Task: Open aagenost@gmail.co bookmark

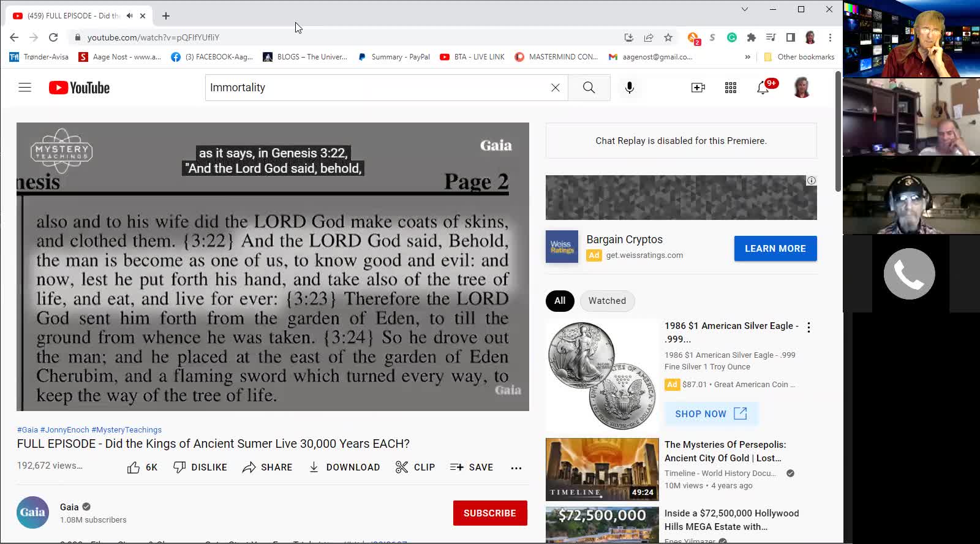Action: point(650,57)
